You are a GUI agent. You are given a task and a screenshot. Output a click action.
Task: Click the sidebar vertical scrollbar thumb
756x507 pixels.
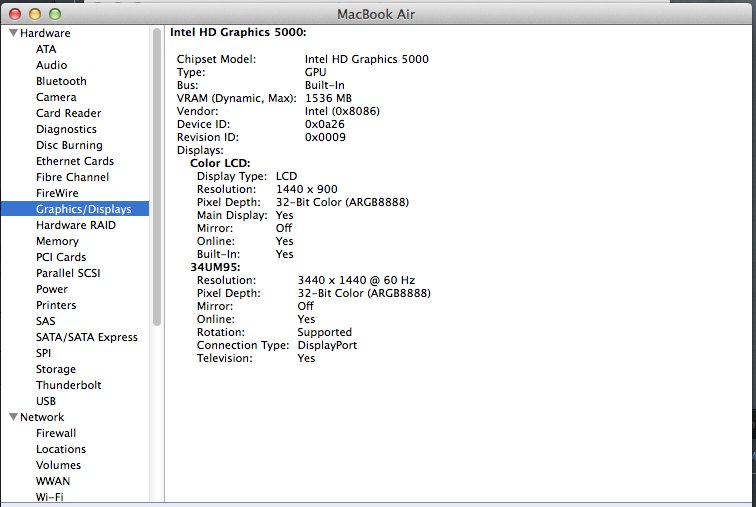tap(157, 177)
